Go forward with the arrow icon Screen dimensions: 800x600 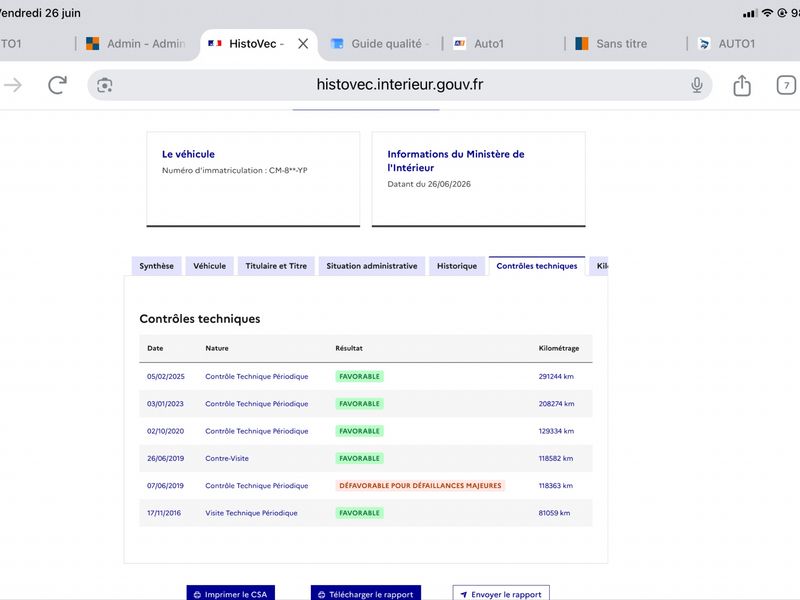pos(13,85)
